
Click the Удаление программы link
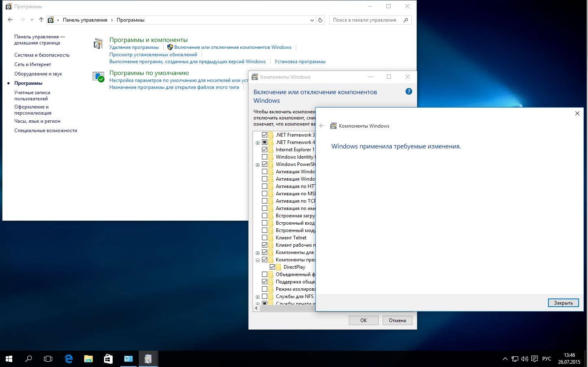(134, 47)
